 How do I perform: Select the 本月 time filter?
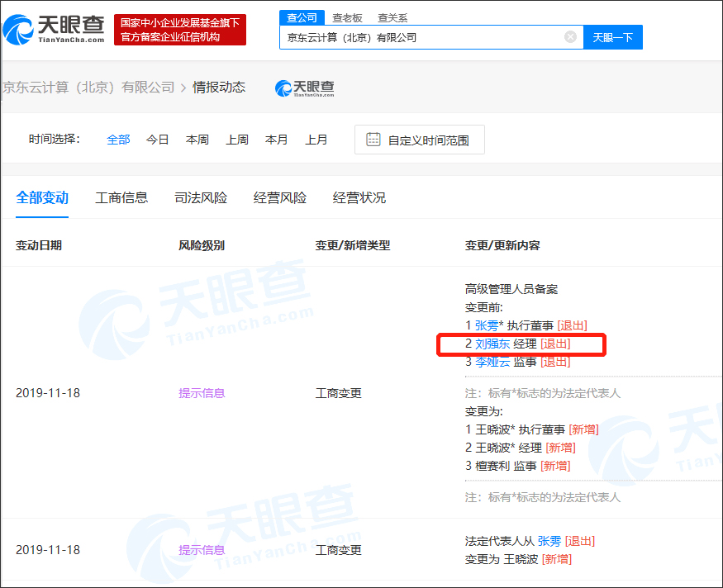click(277, 139)
